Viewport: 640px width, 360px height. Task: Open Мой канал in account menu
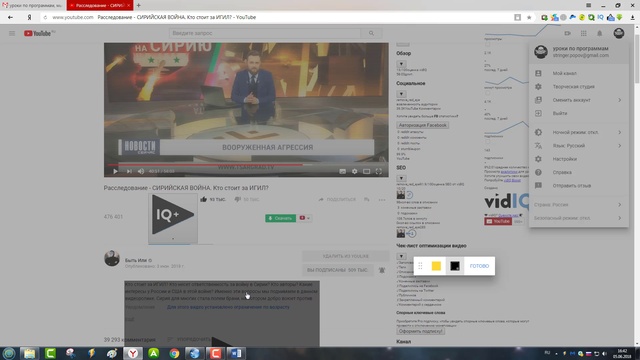pos(579,73)
